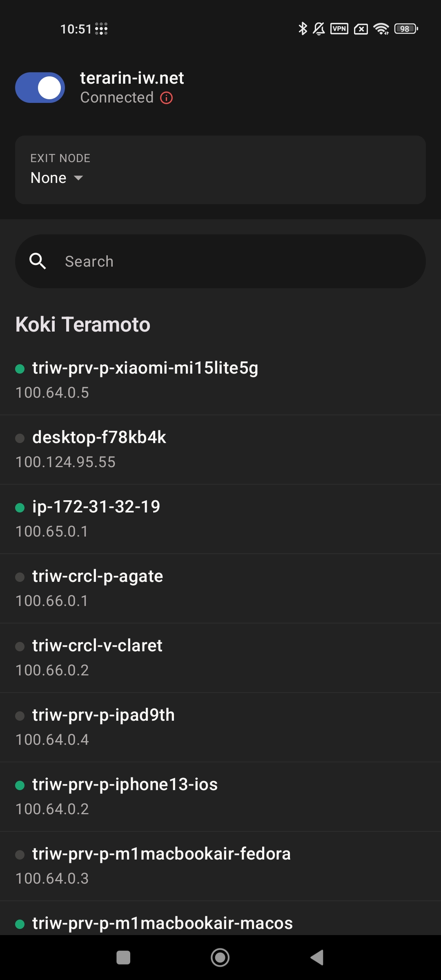The width and height of the screenshot is (441, 980).
Task: Open the terarin-iw.net tailnet name
Action: tap(132, 78)
